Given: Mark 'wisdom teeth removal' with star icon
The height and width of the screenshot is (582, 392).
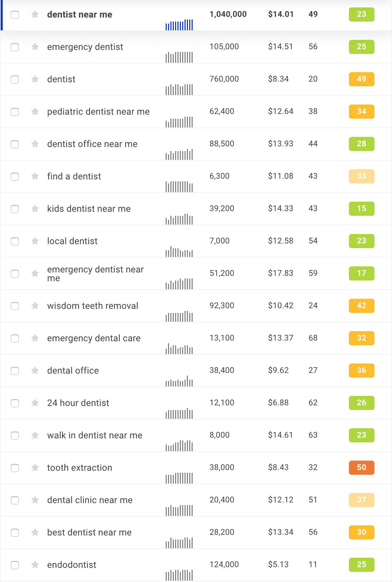Looking at the screenshot, I should (35, 306).
